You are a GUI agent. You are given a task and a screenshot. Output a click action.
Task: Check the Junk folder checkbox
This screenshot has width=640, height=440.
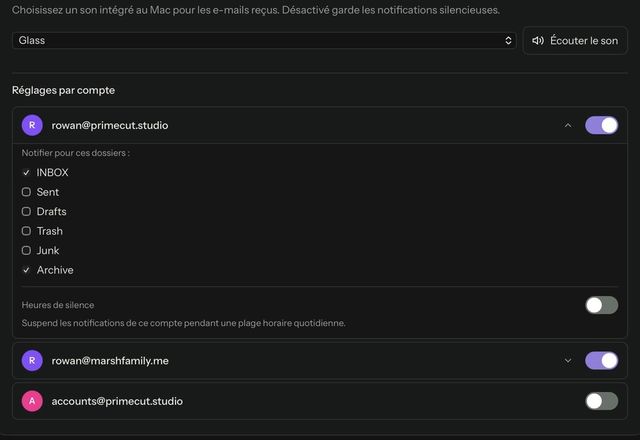click(26, 251)
